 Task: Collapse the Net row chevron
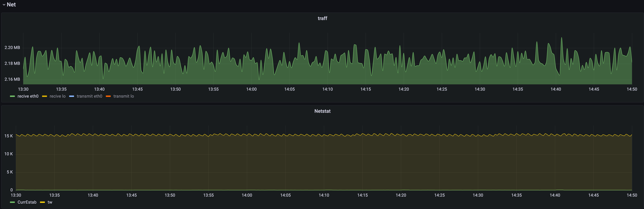pyautogui.click(x=4, y=5)
